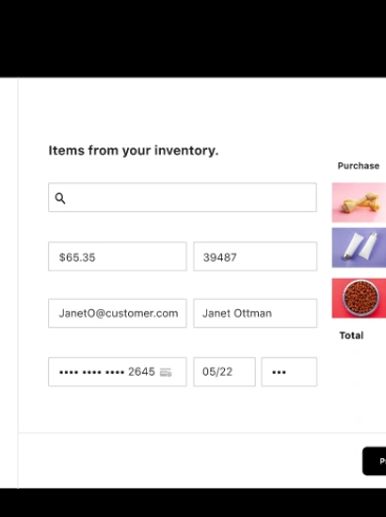Click the "Items from your inventory." heading

(x=133, y=150)
